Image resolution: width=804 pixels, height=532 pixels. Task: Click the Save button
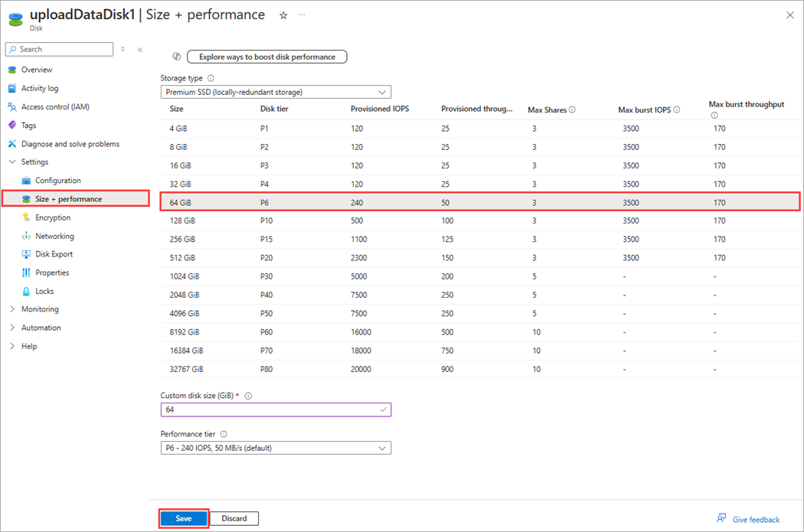tap(184, 519)
